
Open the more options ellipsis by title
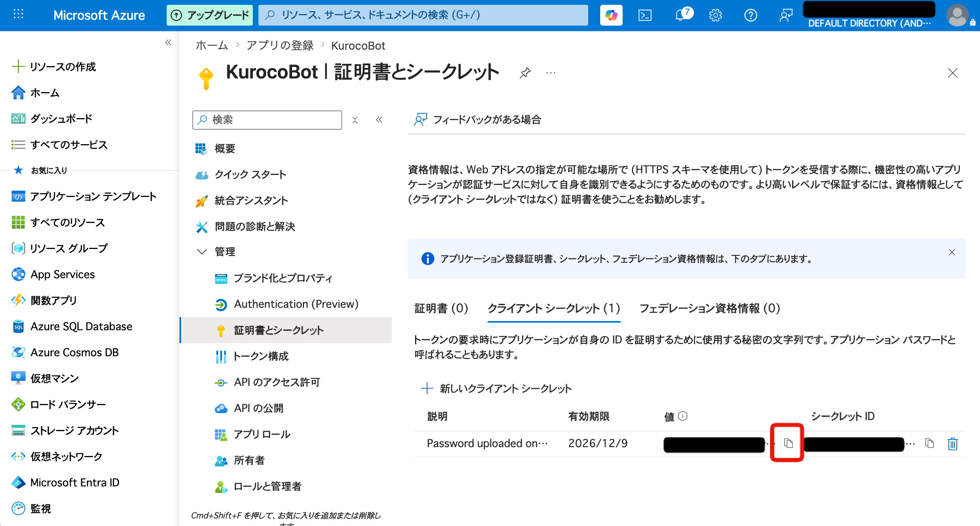point(551,73)
